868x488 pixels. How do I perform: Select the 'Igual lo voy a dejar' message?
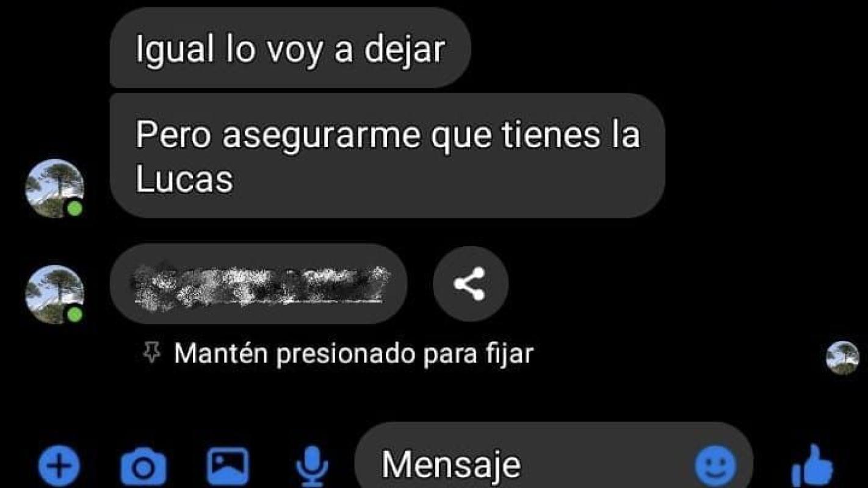click(x=290, y=48)
